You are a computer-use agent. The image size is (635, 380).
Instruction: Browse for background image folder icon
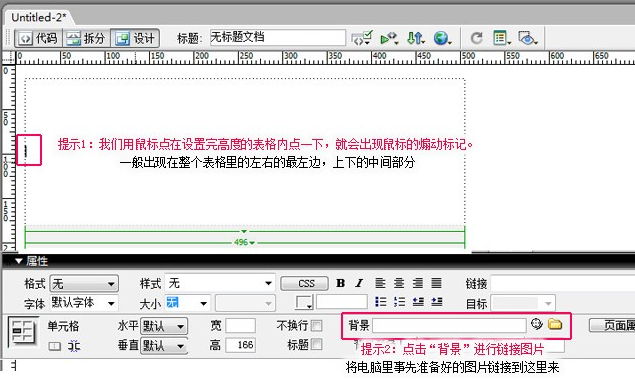point(555,324)
